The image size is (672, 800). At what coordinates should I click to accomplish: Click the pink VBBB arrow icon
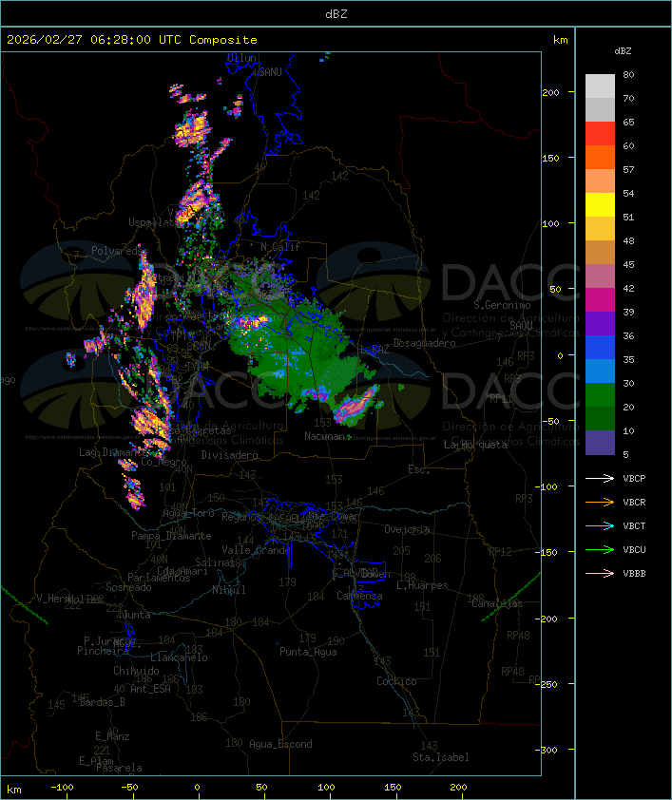click(x=600, y=574)
